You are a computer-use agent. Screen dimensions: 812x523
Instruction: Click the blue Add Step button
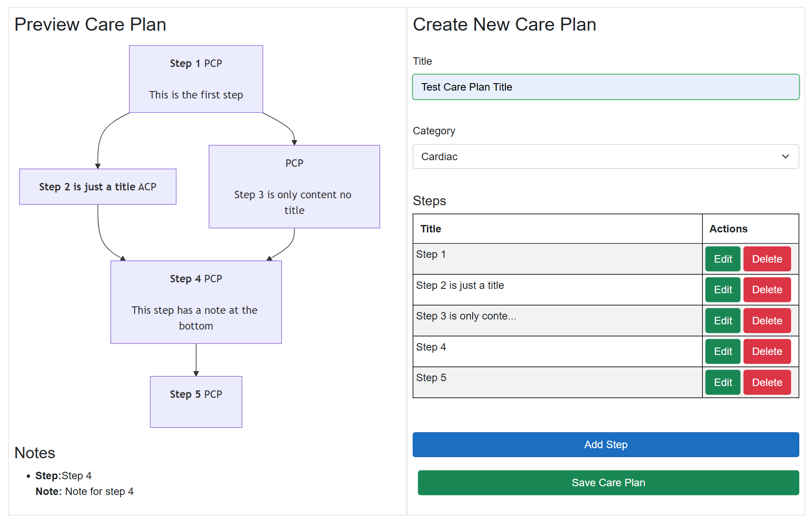click(606, 445)
